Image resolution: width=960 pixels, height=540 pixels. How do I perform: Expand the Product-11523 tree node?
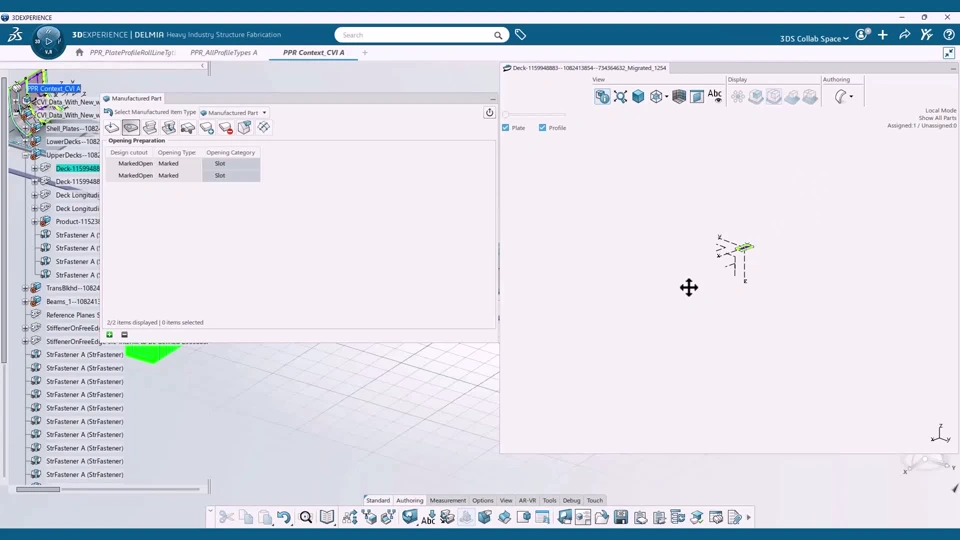pyautogui.click(x=35, y=222)
